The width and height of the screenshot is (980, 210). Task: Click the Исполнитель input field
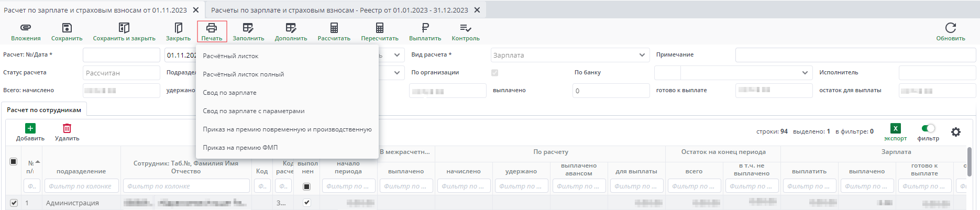(937, 73)
